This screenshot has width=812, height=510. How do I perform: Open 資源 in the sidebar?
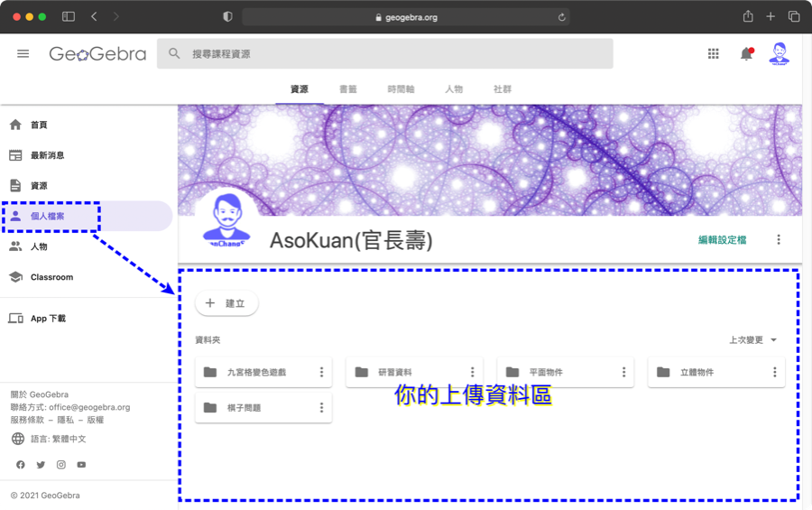(87, 186)
